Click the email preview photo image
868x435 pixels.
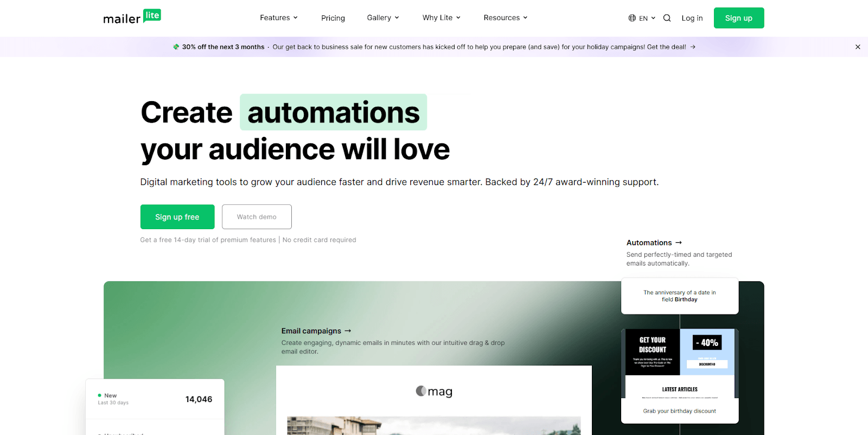click(434, 426)
